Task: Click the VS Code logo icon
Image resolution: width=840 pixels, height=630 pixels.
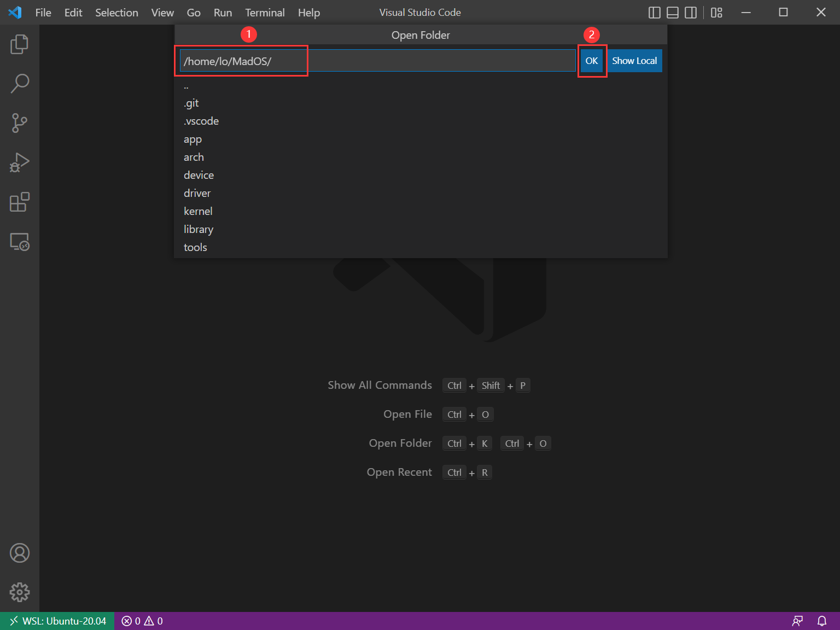Action: (x=15, y=12)
